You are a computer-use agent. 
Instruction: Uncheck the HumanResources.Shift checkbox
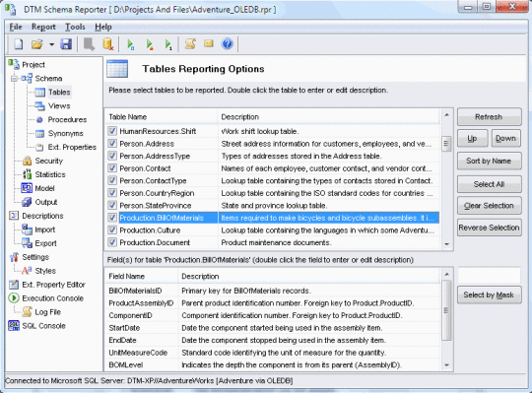tap(112, 131)
